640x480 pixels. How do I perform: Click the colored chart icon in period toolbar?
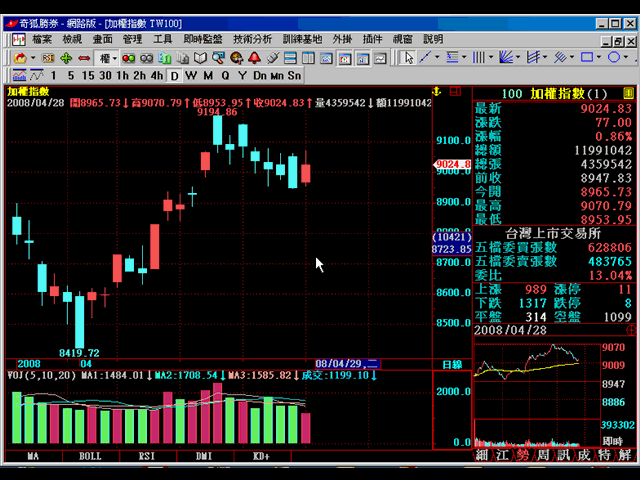pos(19,76)
